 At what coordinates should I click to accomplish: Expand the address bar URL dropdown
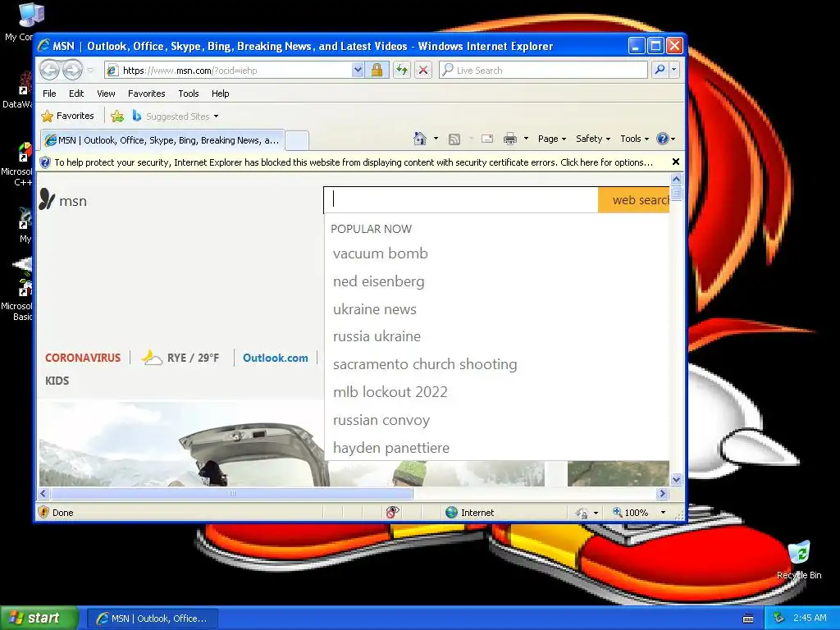click(x=358, y=71)
